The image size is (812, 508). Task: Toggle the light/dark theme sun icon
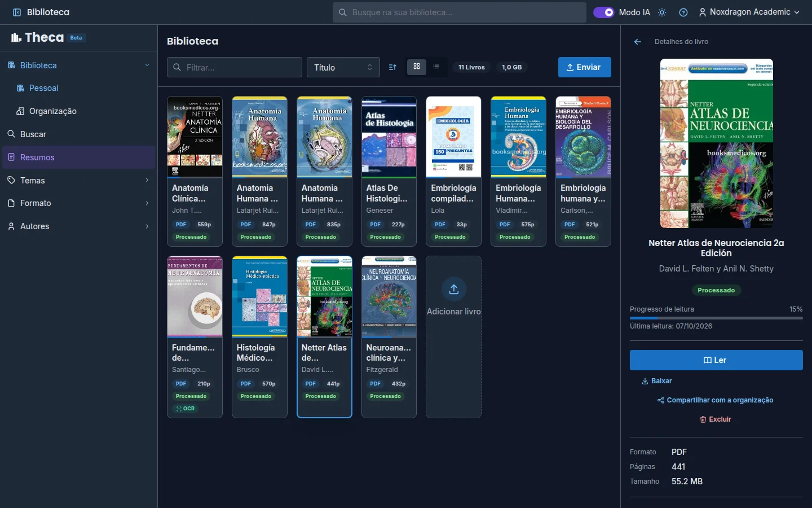tap(662, 12)
